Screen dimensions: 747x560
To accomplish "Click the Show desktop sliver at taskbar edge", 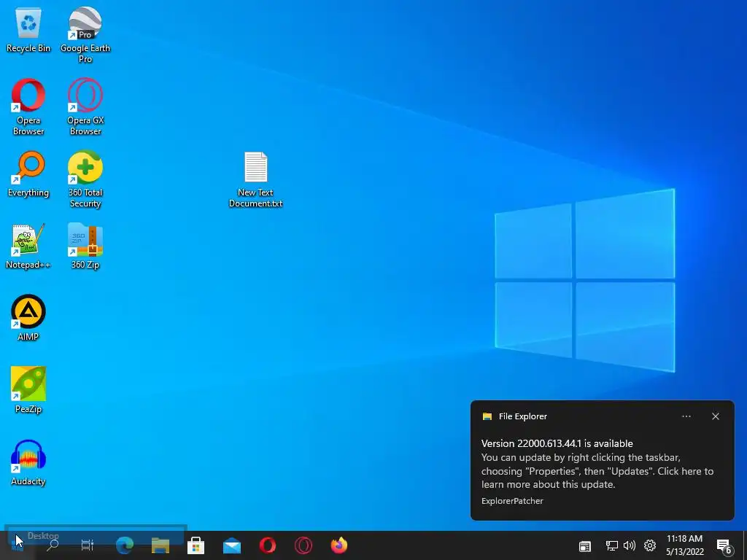I will click(x=745, y=545).
